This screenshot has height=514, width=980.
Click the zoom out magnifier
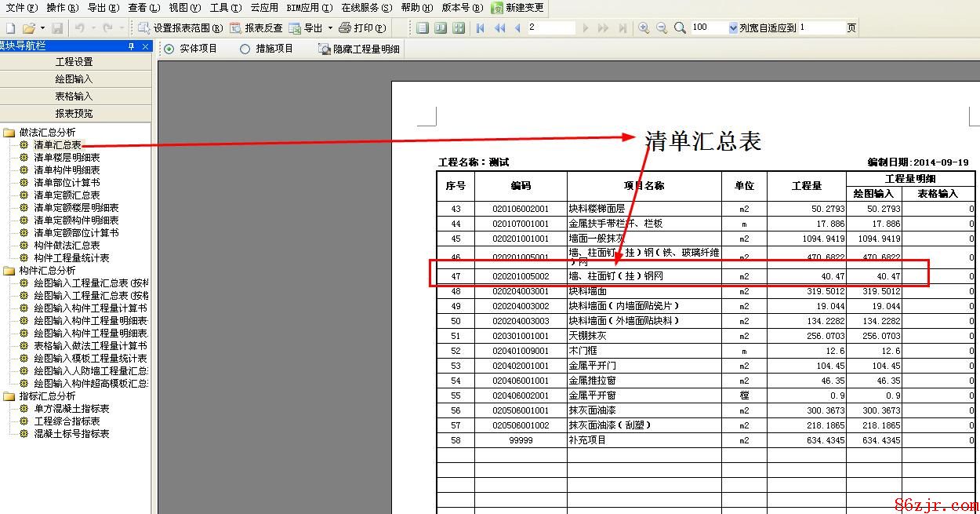click(662, 28)
